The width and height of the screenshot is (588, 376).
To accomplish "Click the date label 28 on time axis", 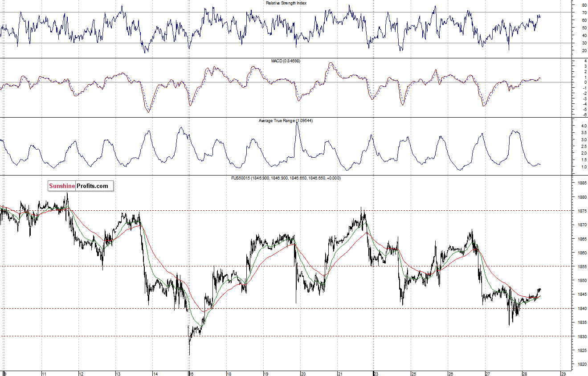I will [525, 373].
